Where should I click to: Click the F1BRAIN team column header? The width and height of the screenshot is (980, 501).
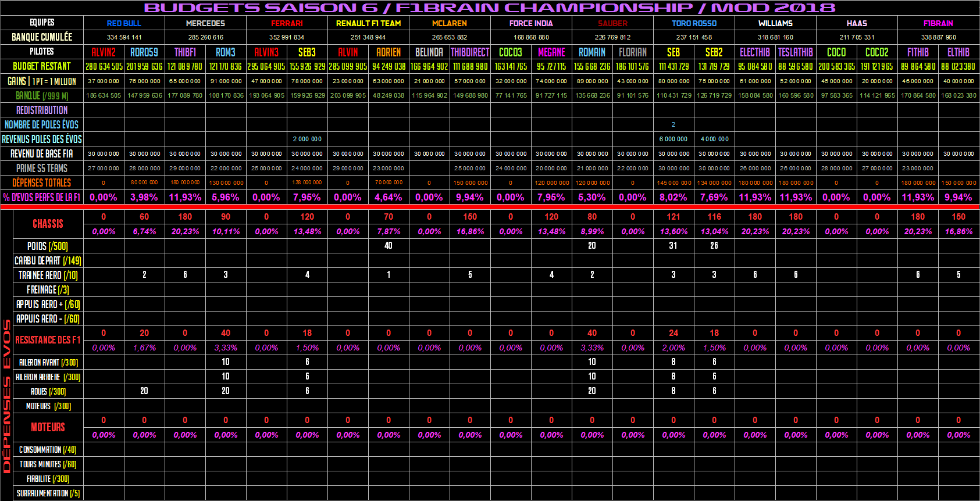tap(938, 23)
